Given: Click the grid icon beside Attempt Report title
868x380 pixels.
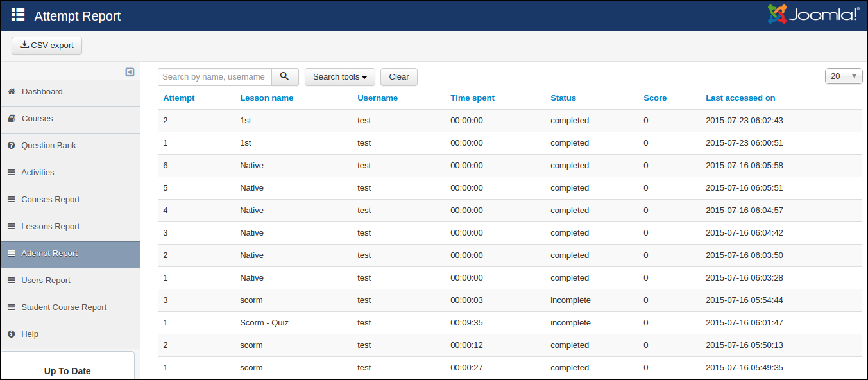Looking at the screenshot, I should pos(18,15).
